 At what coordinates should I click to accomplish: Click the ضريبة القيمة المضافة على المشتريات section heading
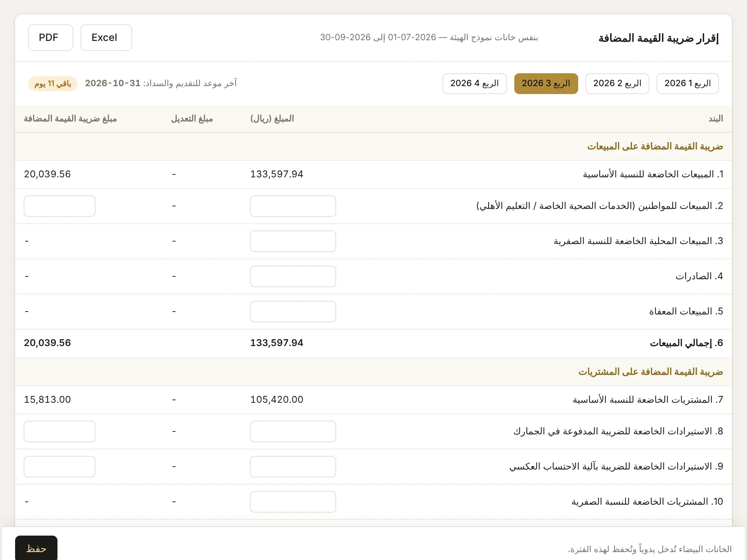[650, 372]
